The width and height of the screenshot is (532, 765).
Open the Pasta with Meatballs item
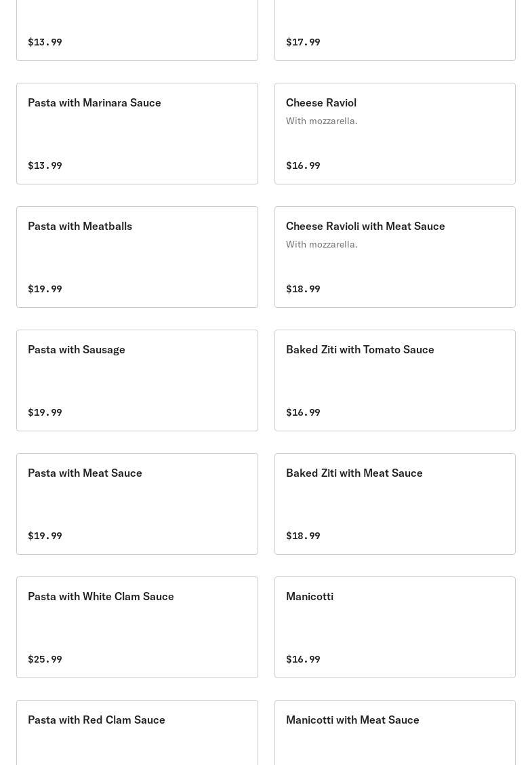pyautogui.click(x=137, y=256)
